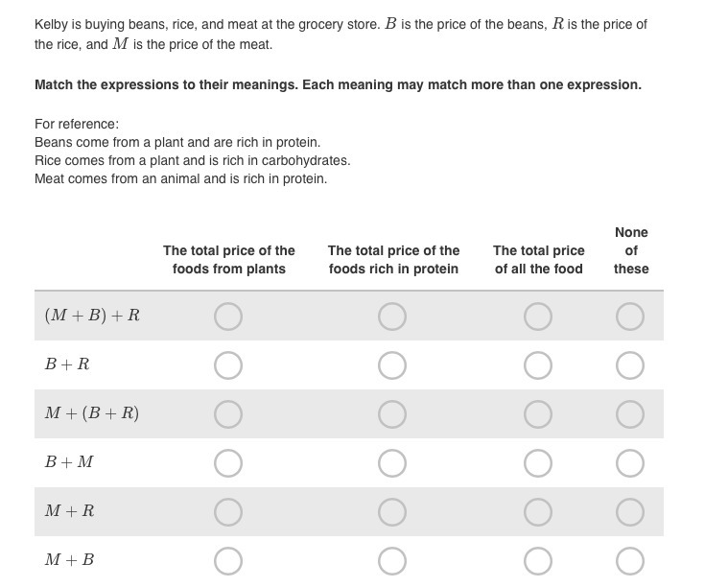Screen dimensions: 728x587
Task: Select 'None of these' for B + M
Action: coord(629,463)
